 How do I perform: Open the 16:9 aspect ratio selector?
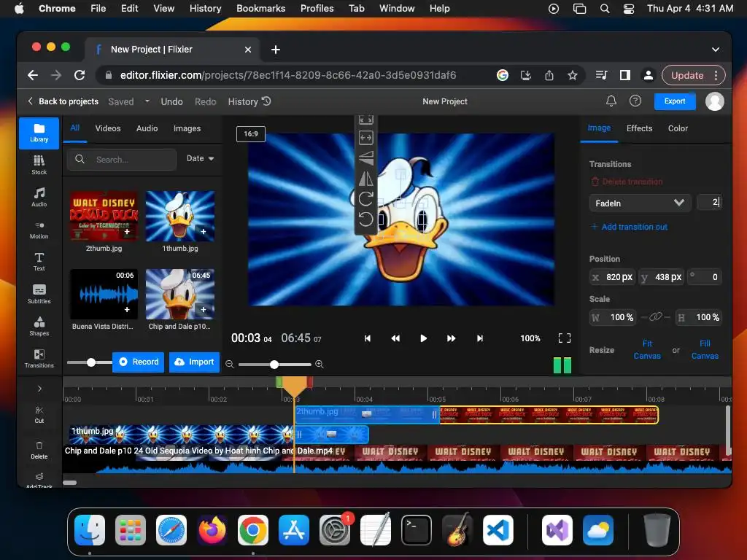point(251,134)
